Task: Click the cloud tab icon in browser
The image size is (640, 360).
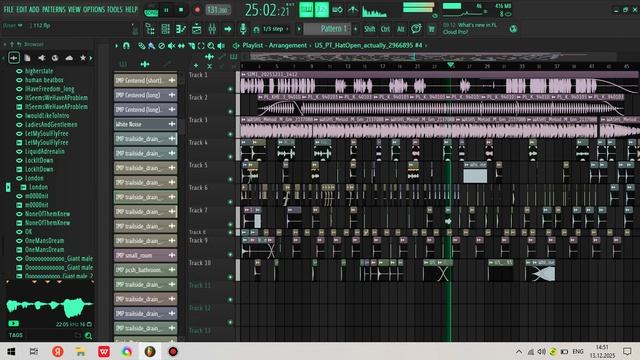Action: pyautogui.click(x=69, y=58)
